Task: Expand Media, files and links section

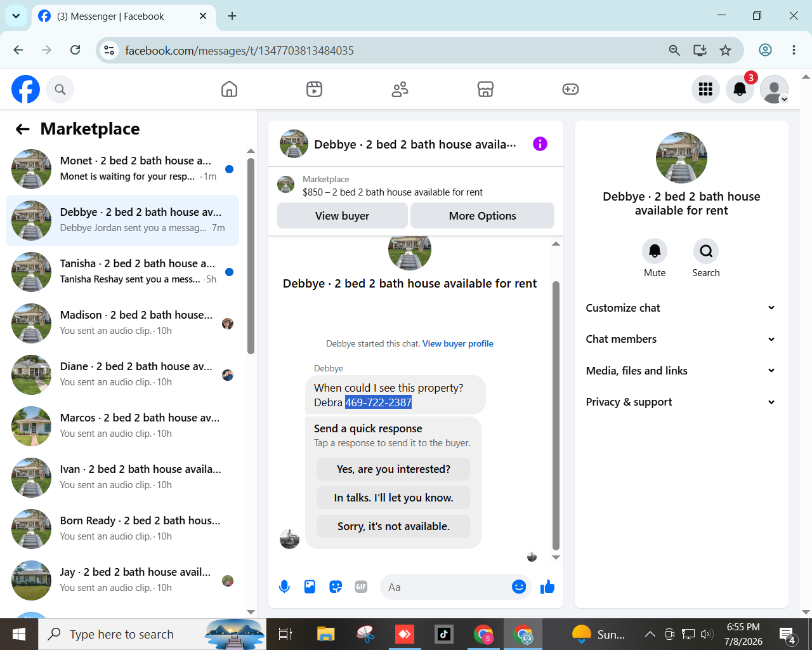Action: (x=681, y=371)
